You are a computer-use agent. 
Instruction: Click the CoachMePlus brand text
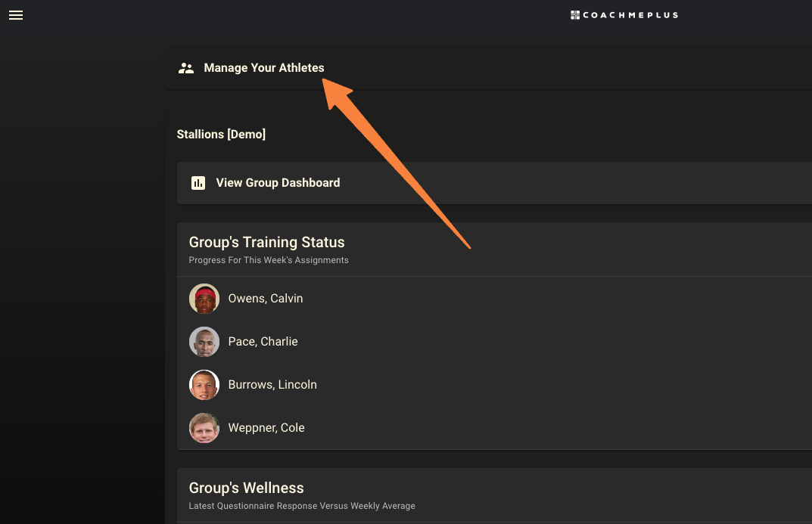(x=630, y=15)
